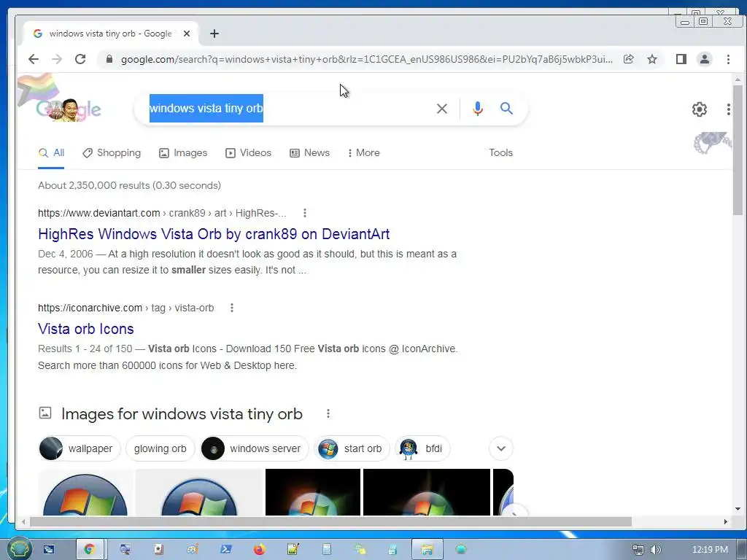Click the horizontal scrollbar right arrow
The image size is (747, 560).
tap(726, 522)
